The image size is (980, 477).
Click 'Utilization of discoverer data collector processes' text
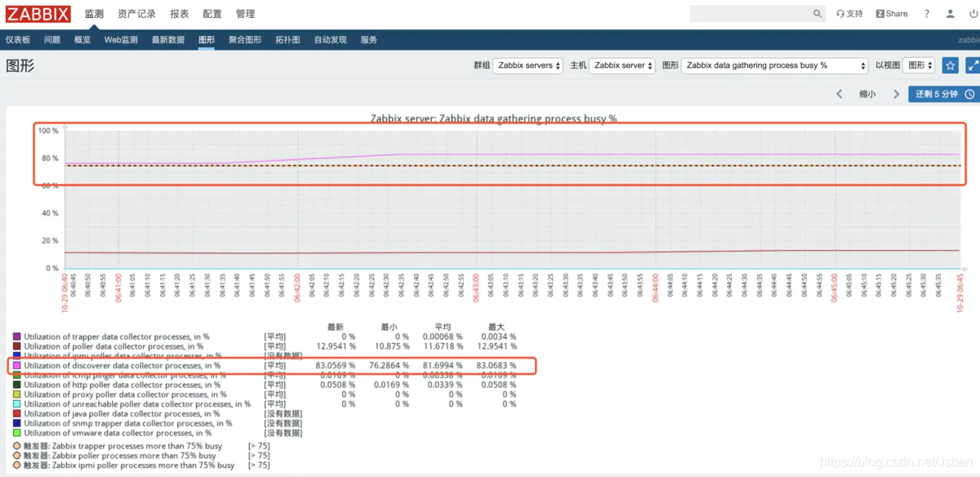(122, 366)
